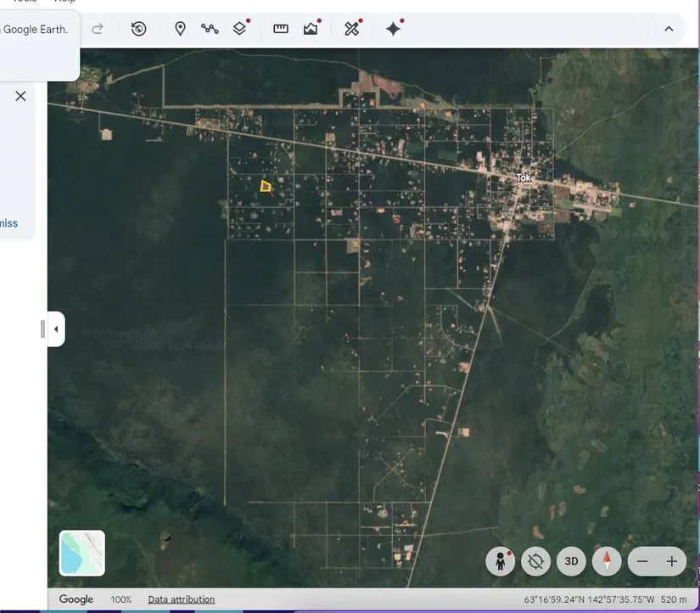The width and height of the screenshot is (700, 613).
Task: Select the ruler measure tool
Action: point(281,29)
